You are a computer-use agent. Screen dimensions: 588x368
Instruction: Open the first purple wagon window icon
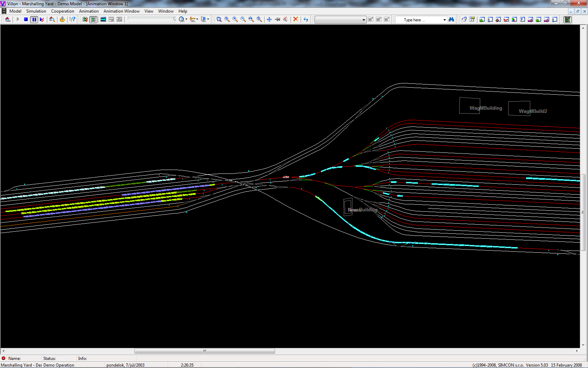click(530, 20)
